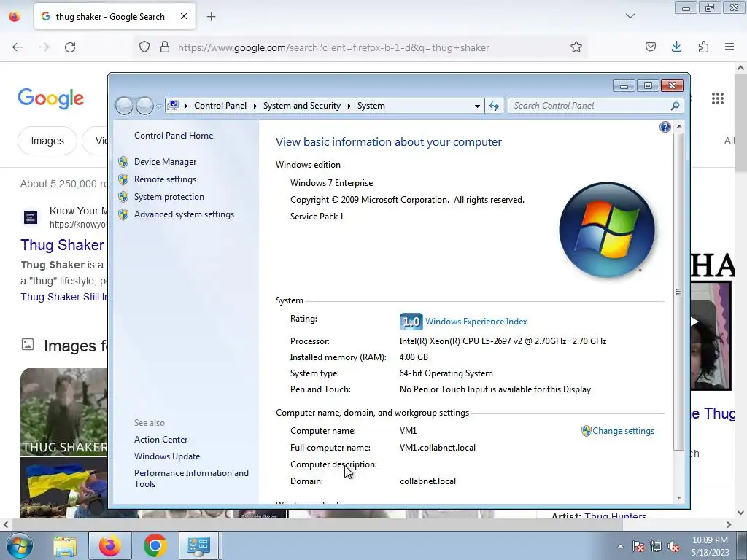Expand the address bar history dropdown
Viewport: 747px width, 560px height.
(477, 106)
